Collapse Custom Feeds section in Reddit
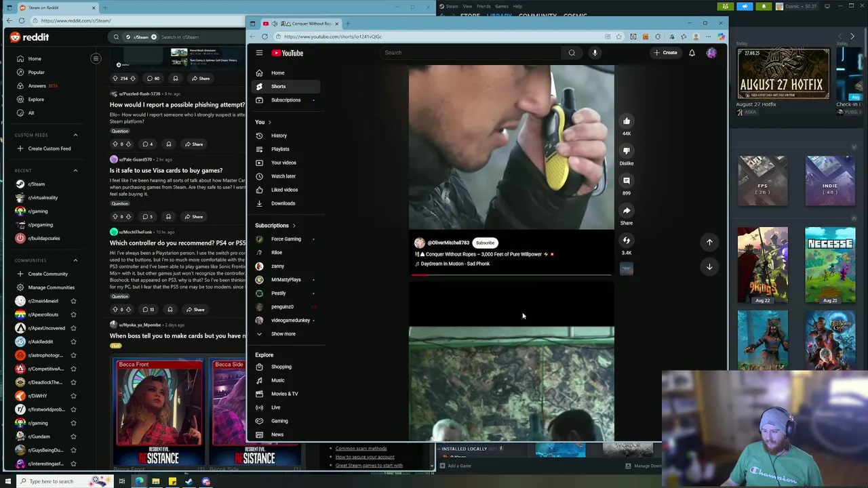 coord(75,135)
